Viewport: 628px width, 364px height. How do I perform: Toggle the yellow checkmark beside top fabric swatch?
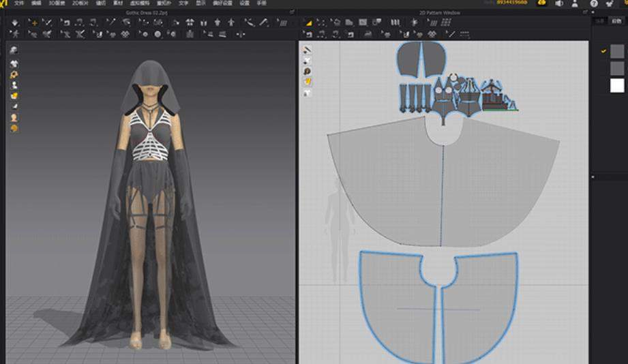(603, 51)
